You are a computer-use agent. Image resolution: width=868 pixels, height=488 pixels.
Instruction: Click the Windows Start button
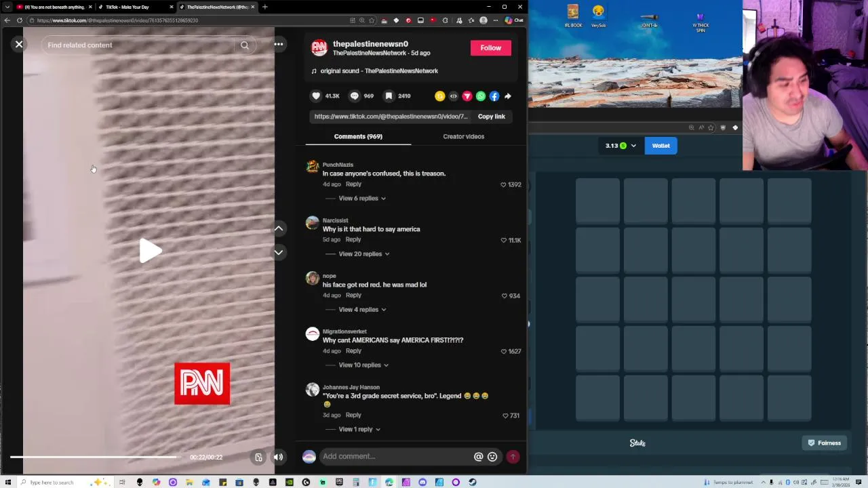[x=8, y=483]
